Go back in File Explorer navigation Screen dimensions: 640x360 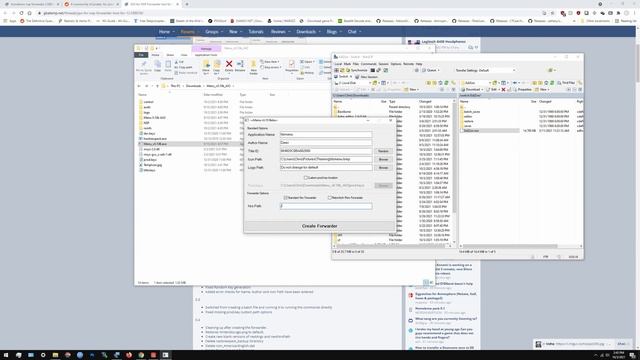point(139,86)
